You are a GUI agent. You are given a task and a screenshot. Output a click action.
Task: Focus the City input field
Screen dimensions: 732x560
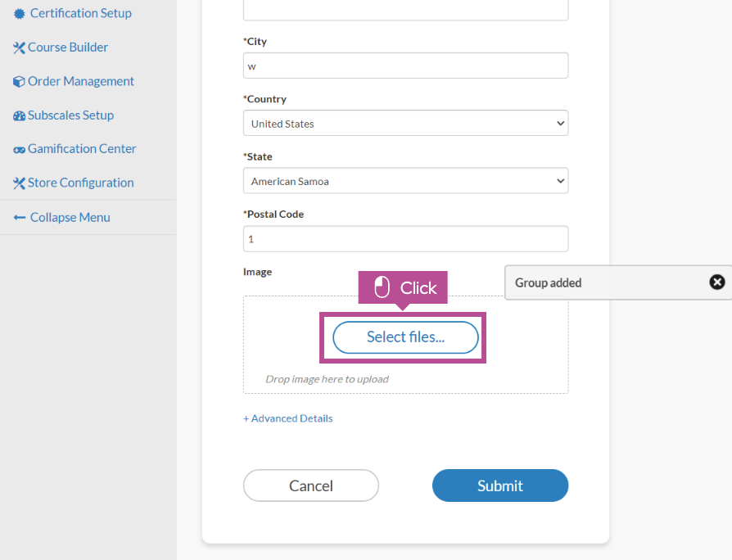coord(405,65)
